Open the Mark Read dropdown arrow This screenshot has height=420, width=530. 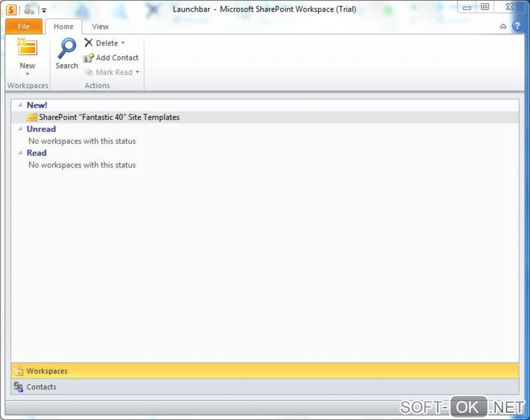[x=138, y=72]
